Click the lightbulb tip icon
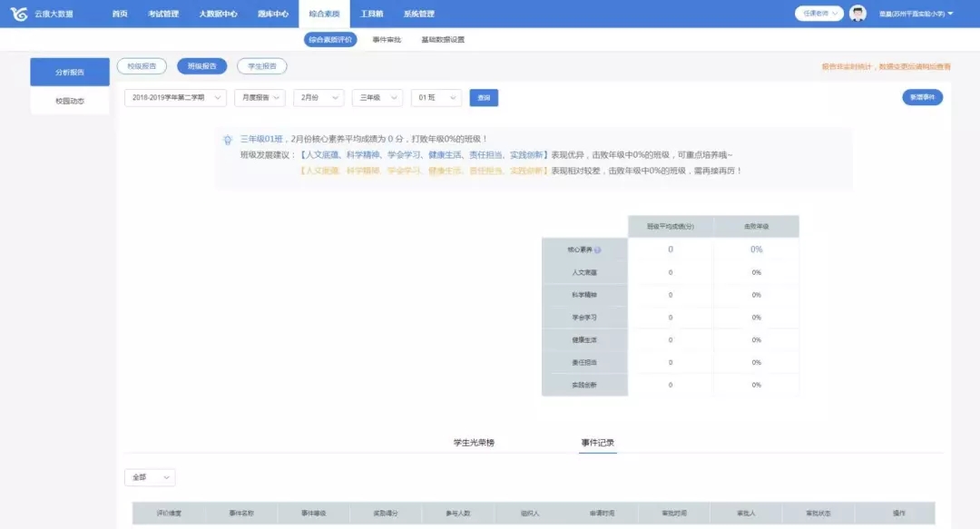Viewport: 980px width, 529px height. click(x=228, y=140)
